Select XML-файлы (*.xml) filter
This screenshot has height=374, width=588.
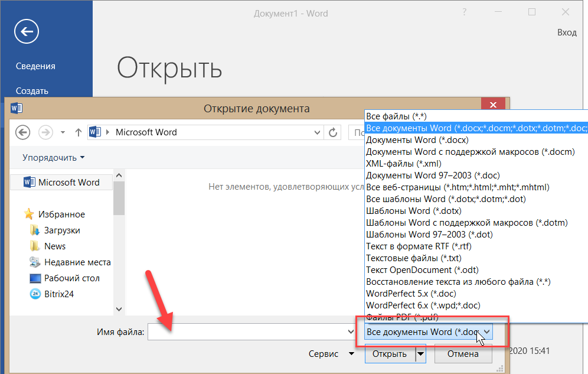pyautogui.click(x=476, y=164)
